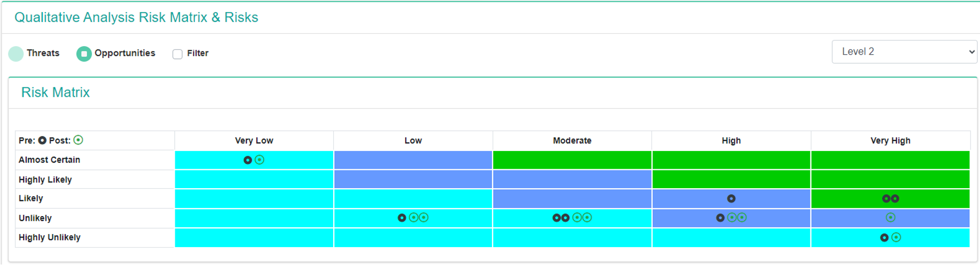Screen dimensions: 980x265
Task: Click the Moderate column header
Action: pyautogui.click(x=572, y=141)
